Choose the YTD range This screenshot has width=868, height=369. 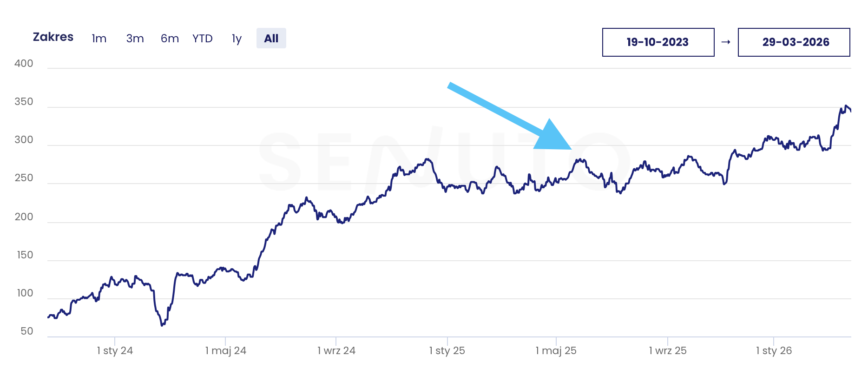tap(203, 39)
